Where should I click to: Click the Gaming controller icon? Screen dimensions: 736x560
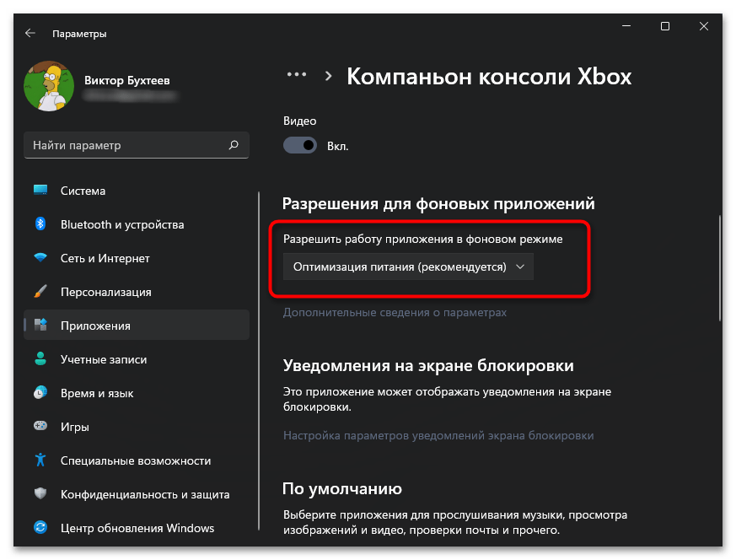click(40, 427)
